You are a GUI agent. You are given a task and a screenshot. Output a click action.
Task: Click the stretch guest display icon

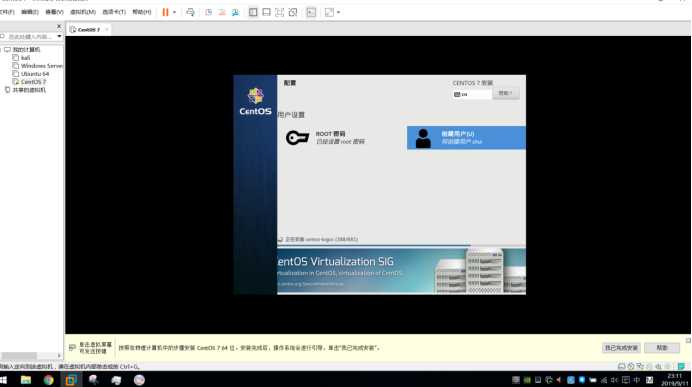(329, 12)
